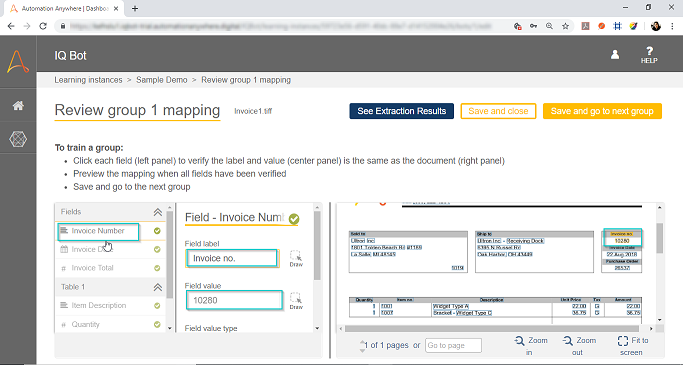Click Save and close button

[498, 111]
